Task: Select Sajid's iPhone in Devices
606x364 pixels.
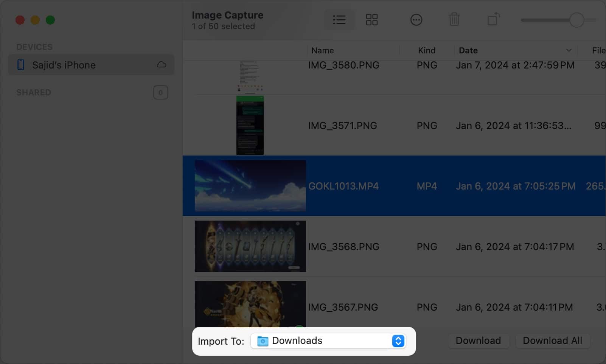Action: pos(91,65)
